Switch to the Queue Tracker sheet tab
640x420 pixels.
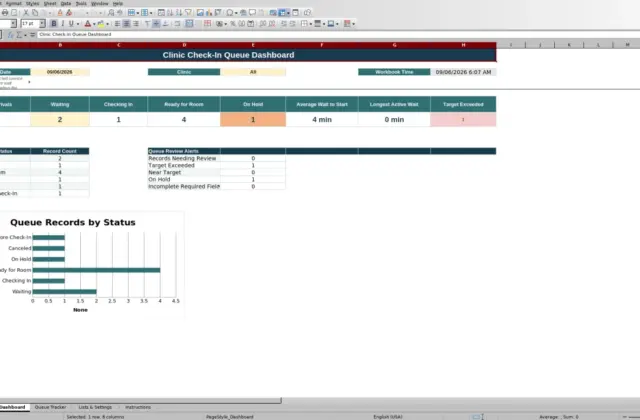coord(50,407)
